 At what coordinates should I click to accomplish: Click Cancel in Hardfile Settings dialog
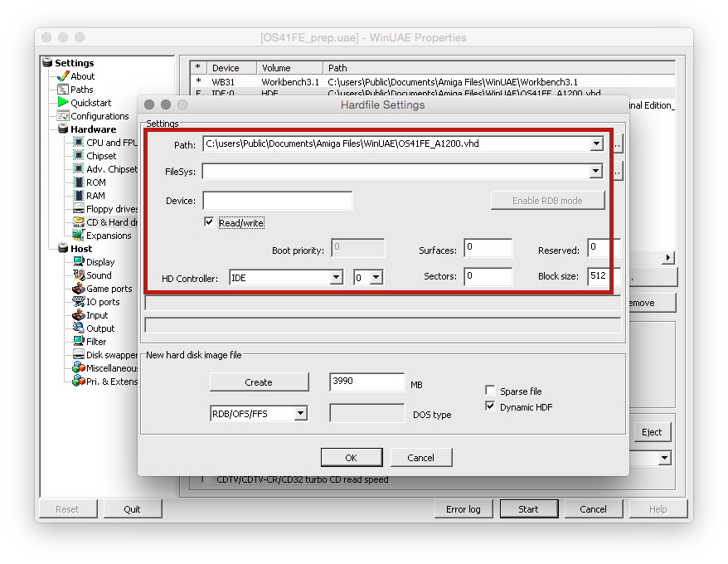[x=421, y=458]
